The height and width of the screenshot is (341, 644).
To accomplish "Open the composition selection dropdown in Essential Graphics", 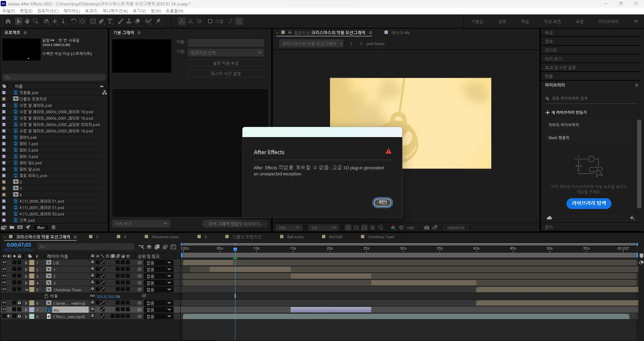I will click(x=226, y=52).
